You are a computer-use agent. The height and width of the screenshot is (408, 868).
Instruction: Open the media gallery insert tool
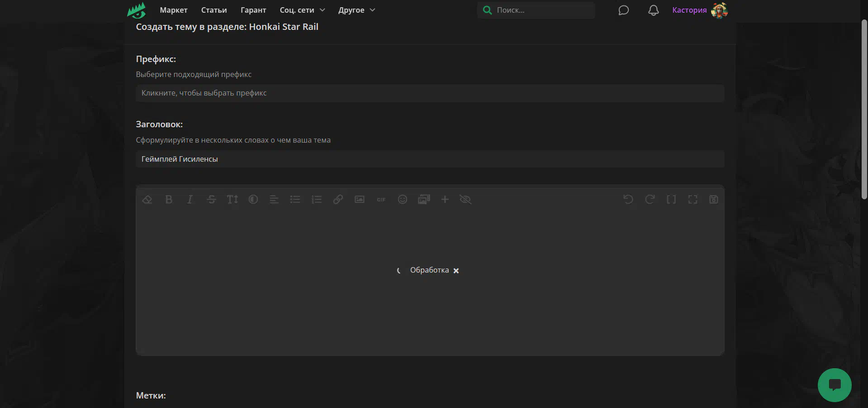[424, 199]
